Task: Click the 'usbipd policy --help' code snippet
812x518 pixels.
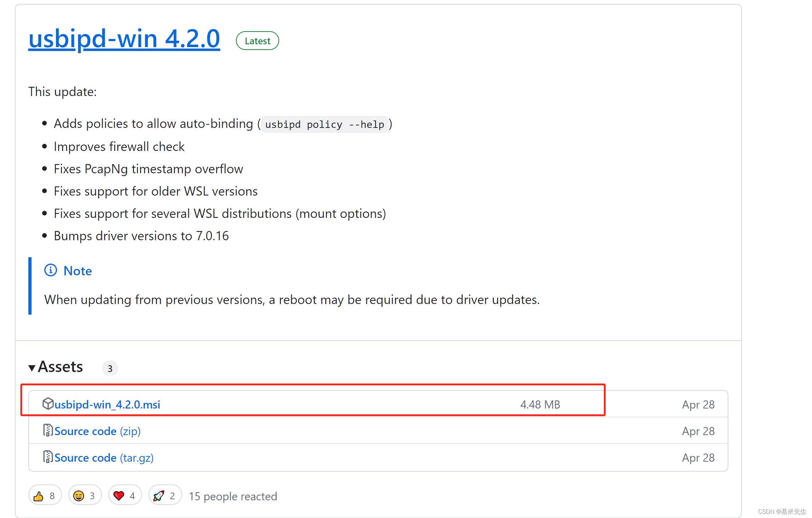Action: (x=325, y=124)
